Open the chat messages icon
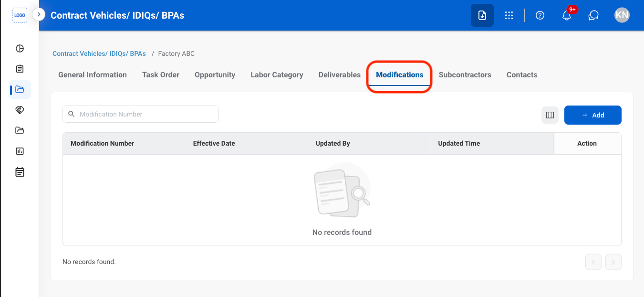The image size is (644, 297). coord(593,15)
